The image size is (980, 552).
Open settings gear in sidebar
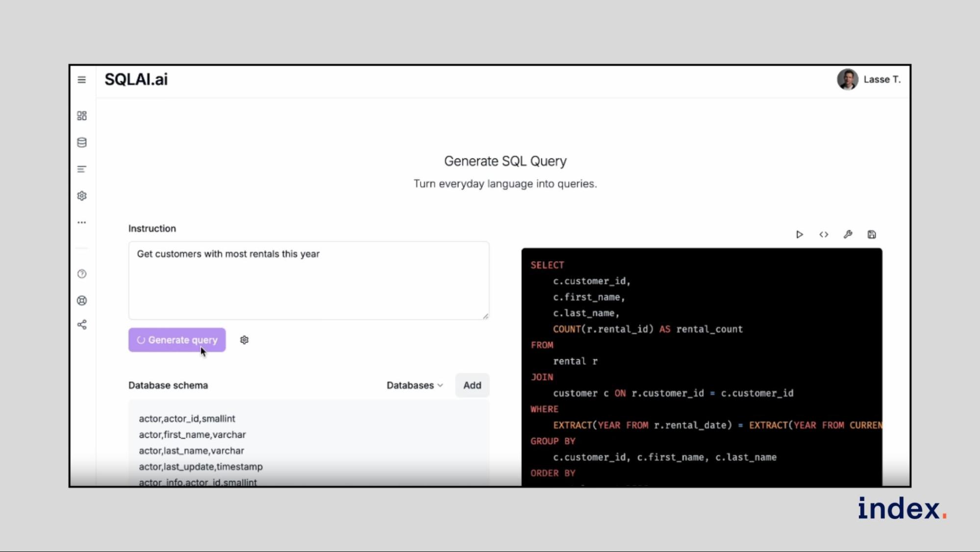point(82,196)
